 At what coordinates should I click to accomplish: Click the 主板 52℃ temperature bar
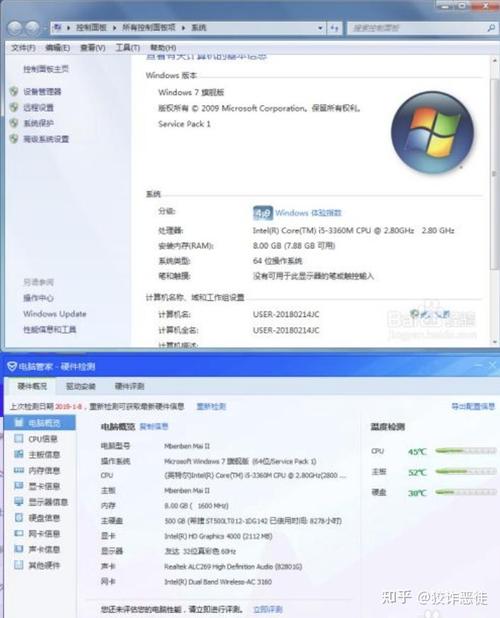(465, 471)
